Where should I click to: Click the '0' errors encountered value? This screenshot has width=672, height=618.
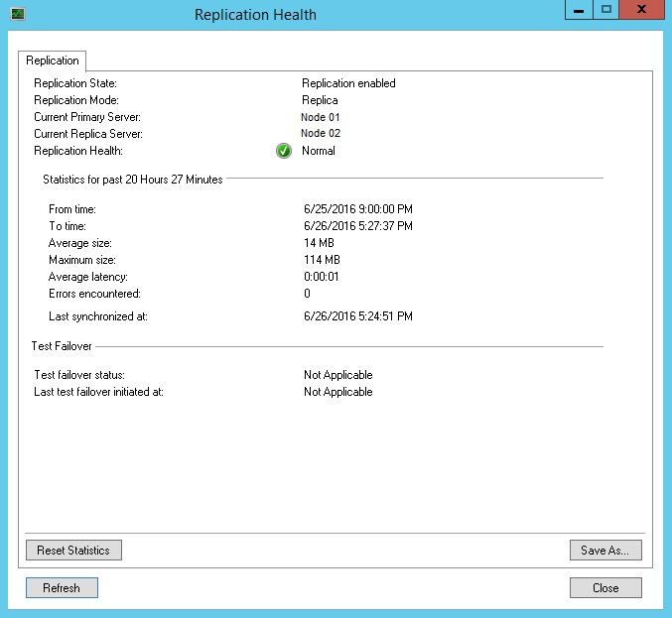pos(307,294)
